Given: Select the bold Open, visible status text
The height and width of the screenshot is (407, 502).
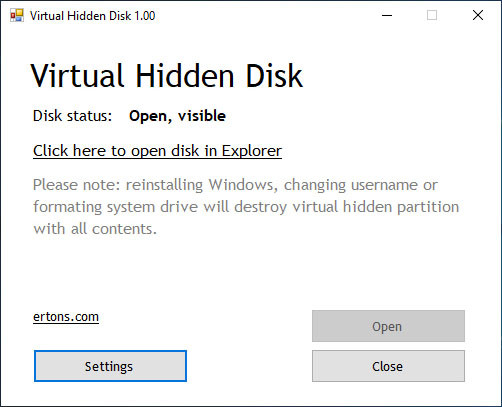Looking at the screenshot, I should (177, 116).
